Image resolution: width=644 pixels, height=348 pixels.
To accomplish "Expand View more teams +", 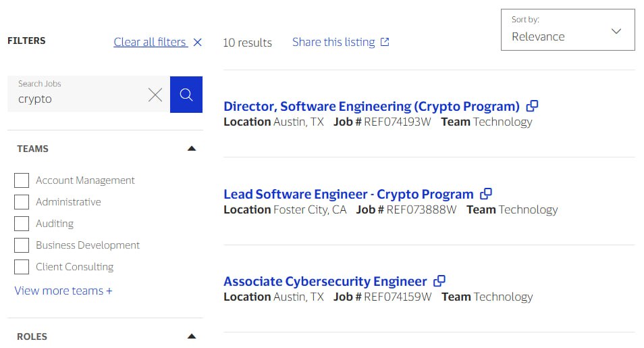I will pos(63,291).
